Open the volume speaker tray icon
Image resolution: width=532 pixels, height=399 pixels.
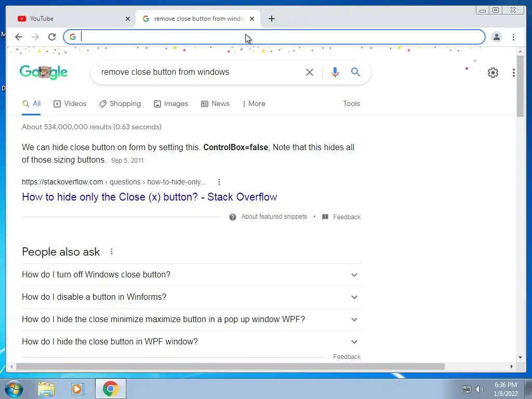tap(480, 389)
